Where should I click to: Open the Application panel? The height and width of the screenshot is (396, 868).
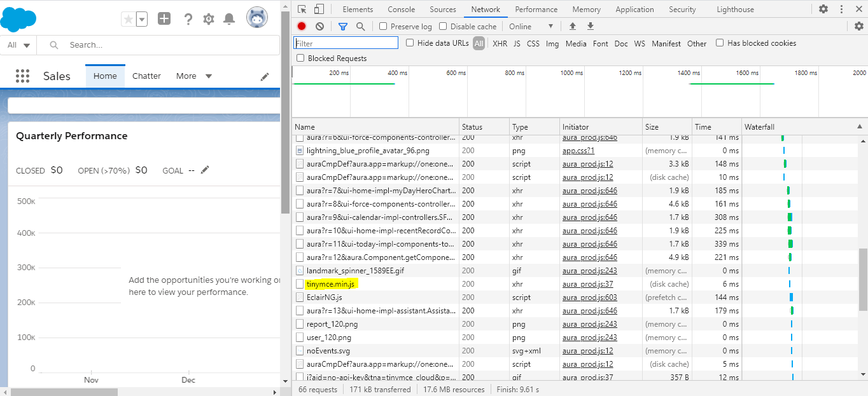pos(635,10)
